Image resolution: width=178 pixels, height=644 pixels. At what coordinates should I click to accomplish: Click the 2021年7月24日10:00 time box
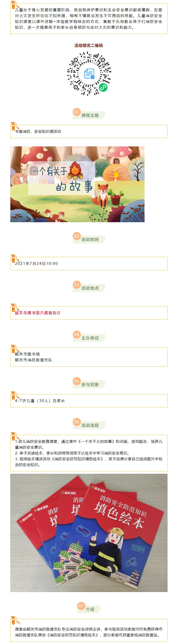click(x=89, y=263)
